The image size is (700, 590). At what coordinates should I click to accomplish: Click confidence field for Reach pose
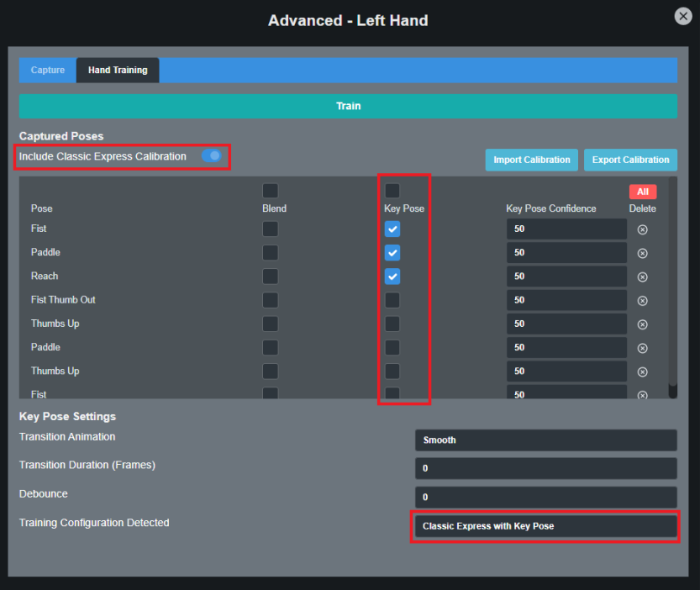[566, 277]
